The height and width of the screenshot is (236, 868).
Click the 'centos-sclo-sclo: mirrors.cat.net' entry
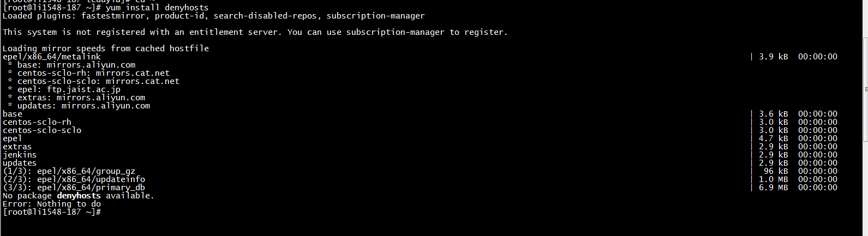click(x=98, y=81)
